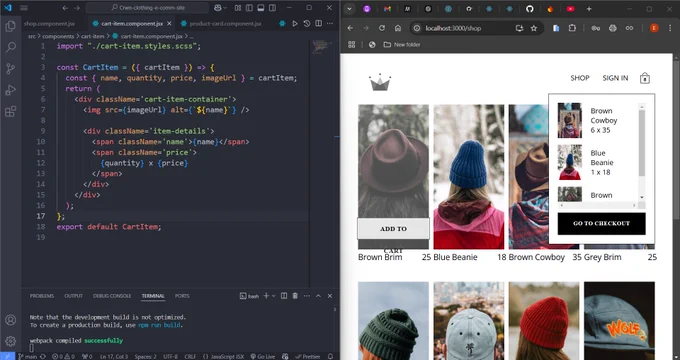Open the New folder bookmark
Viewport: 680px width, 360px height.
402,44
